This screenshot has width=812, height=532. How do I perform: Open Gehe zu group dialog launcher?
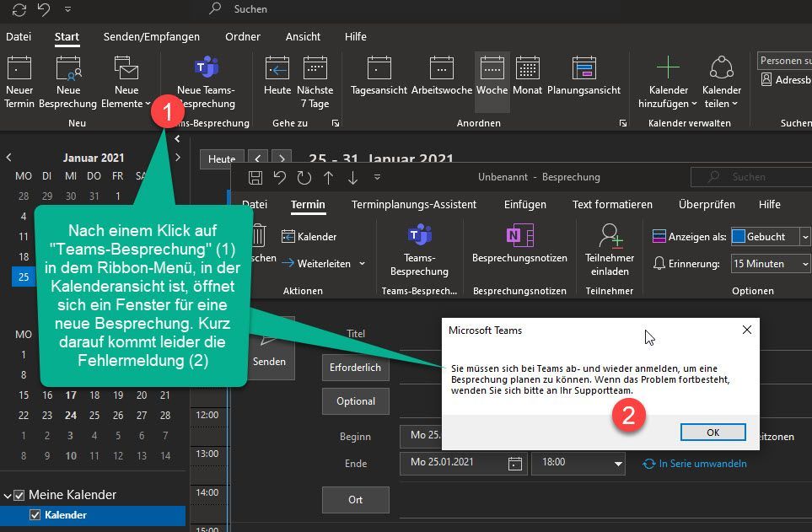[x=336, y=123]
